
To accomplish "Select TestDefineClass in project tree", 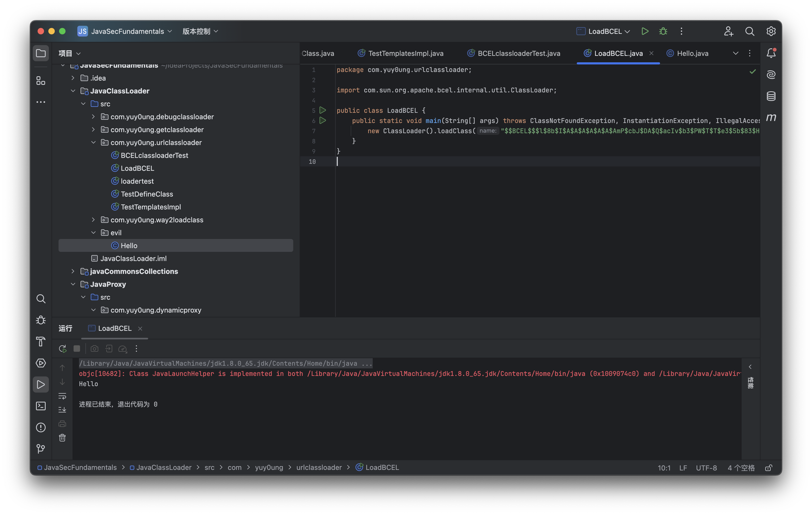I will (x=147, y=194).
